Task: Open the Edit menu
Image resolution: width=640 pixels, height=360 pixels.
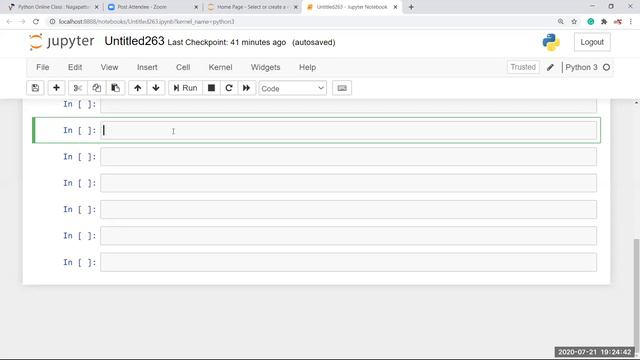Action: point(75,67)
